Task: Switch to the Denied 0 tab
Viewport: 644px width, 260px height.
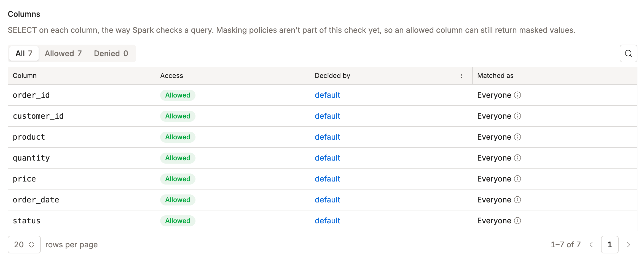Action: click(111, 53)
